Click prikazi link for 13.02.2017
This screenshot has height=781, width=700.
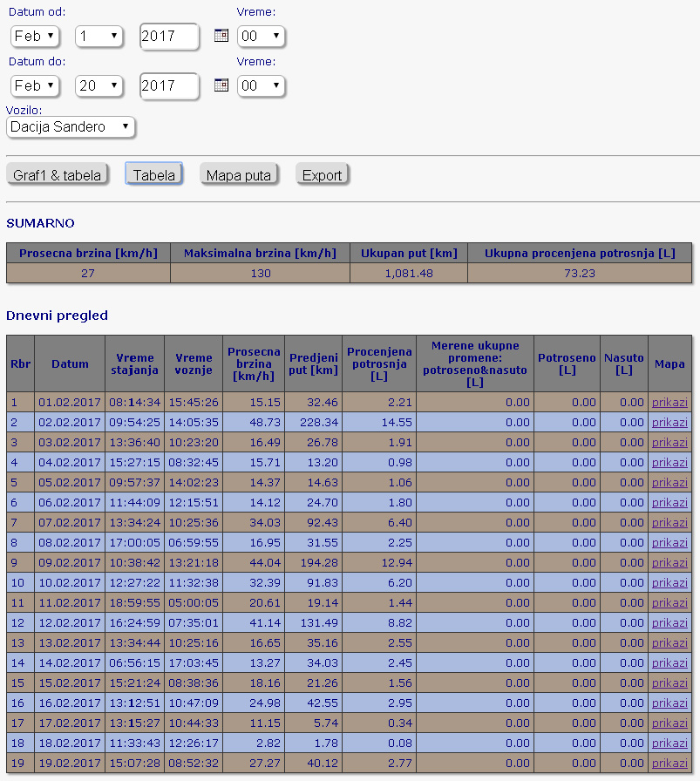click(x=669, y=642)
